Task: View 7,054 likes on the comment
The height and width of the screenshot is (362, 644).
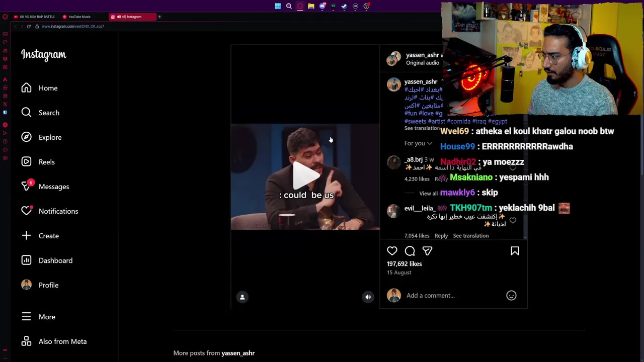Action: 417,236
